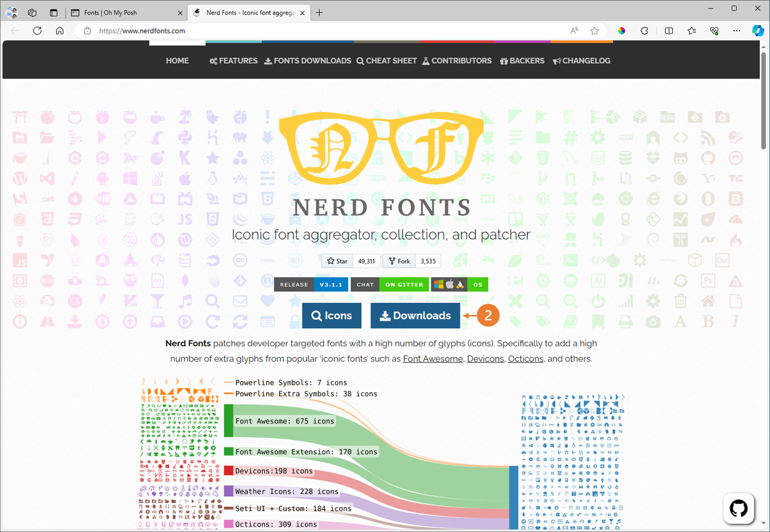Click the blue Icons button
This screenshot has height=532, width=770.
tap(332, 316)
